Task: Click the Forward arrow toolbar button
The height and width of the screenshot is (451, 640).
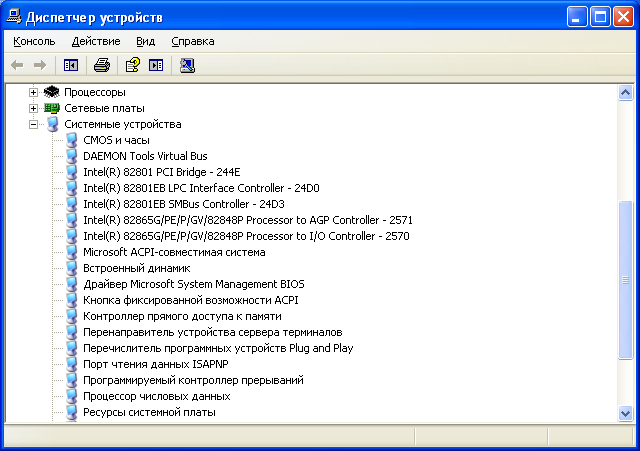Action: 40,65
